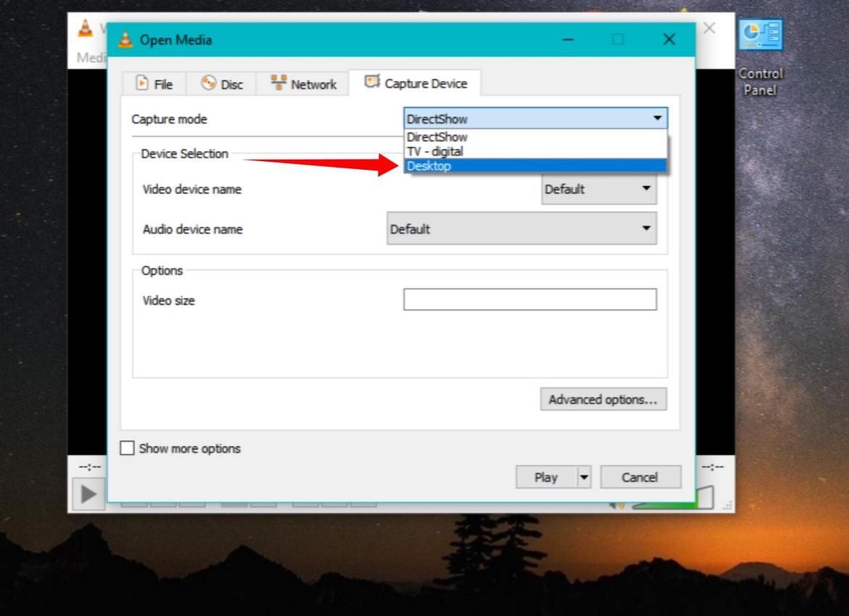This screenshot has height=616, width=849.
Task: Choose DirectShow from the capture mode list
Action: (x=536, y=137)
